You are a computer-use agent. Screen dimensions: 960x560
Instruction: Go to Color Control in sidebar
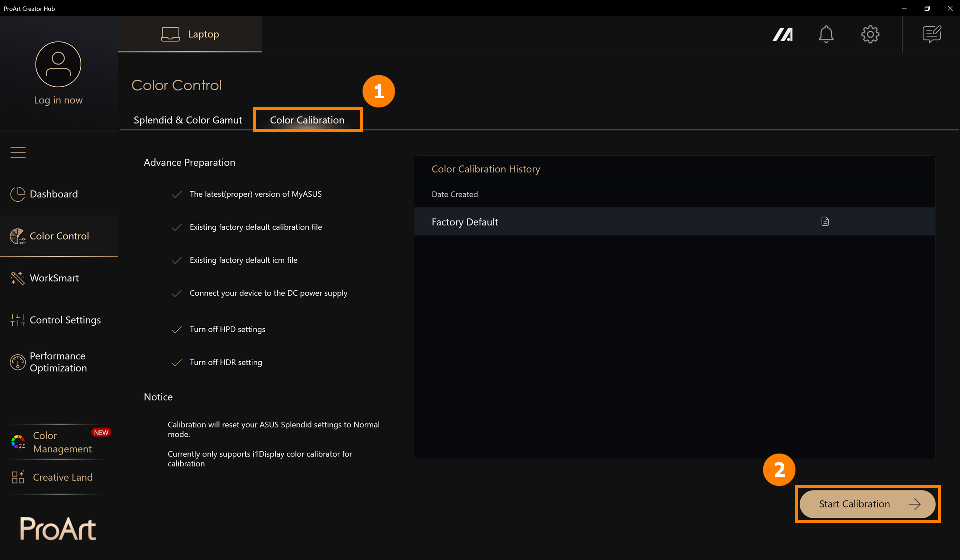[x=59, y=236]
